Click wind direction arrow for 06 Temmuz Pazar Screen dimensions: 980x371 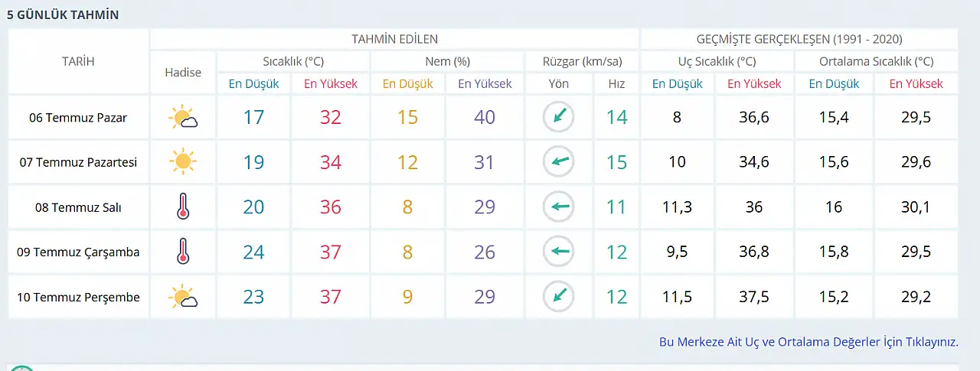pyautogui.click(x=559, y=117)
